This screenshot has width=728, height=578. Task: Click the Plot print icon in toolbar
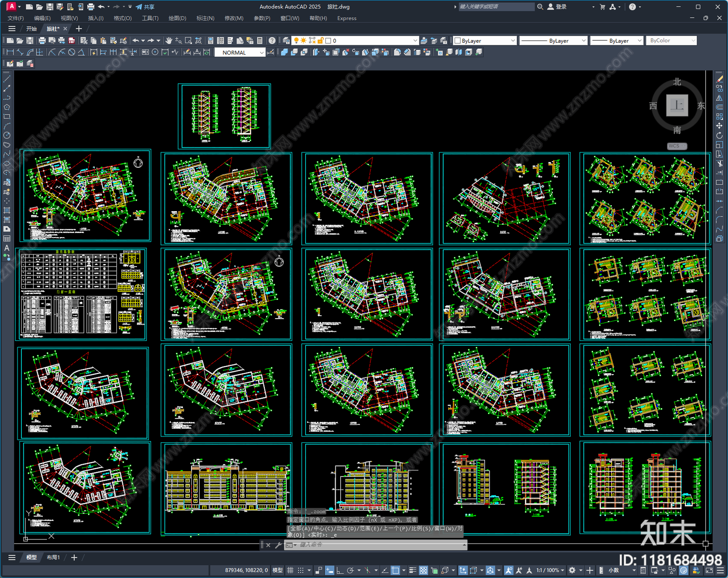pyautogui.click(x=42, y=41)
